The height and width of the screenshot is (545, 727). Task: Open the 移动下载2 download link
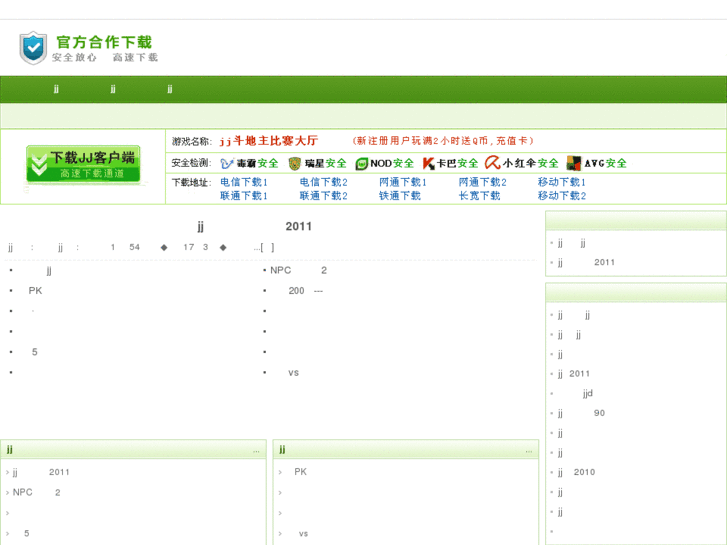(x=561, y=196)
